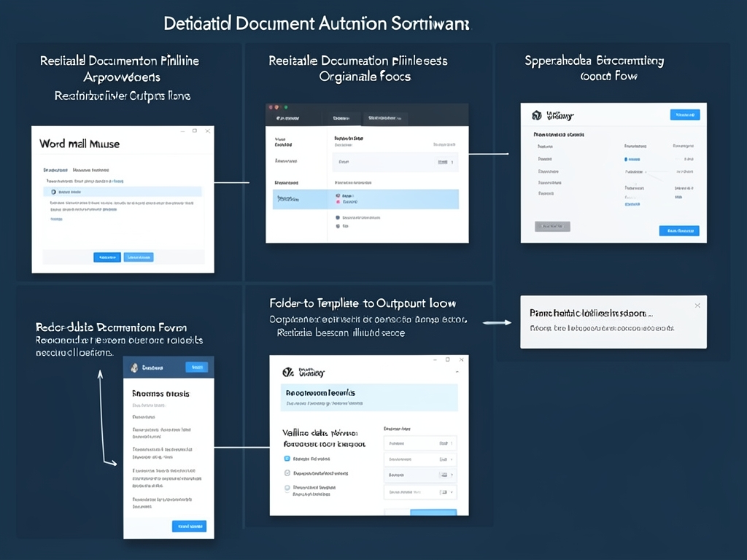747x560 pixels.
Task: Toggle the checked blue checkbox under 'Valilao data'
Action: coord(287,459)
